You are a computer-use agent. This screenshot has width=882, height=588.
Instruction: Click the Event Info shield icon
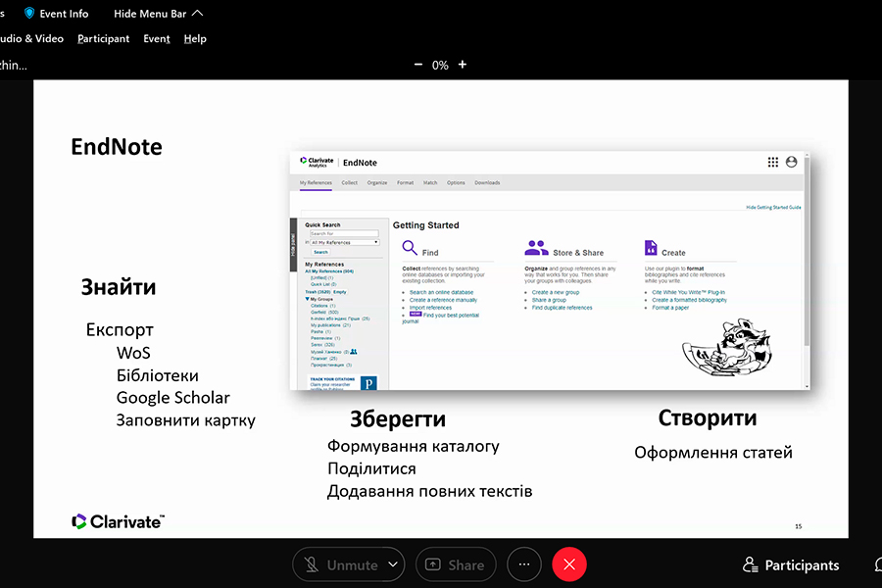point(29,13)
